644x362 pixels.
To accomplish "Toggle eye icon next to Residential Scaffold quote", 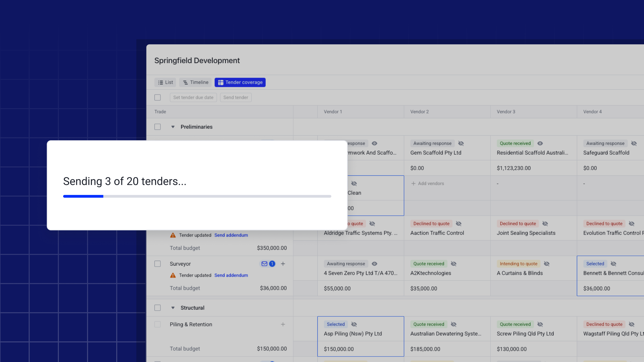I will tap(540, 143).
